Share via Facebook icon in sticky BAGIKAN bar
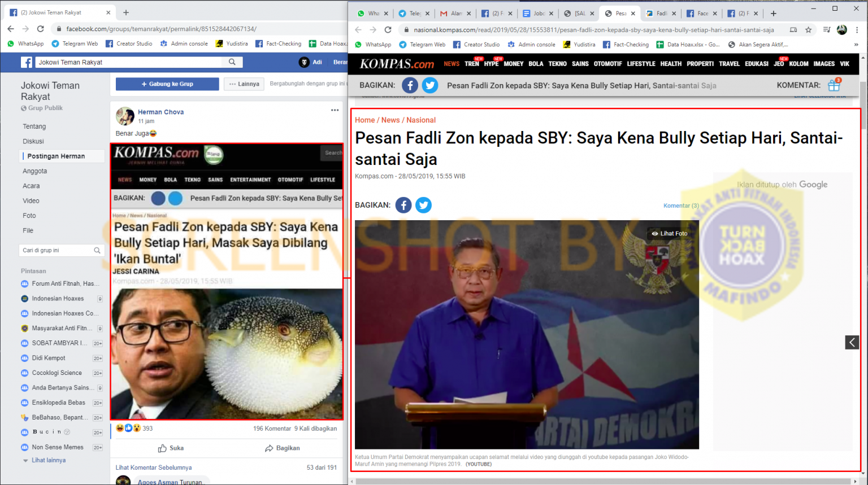This screenshot has width=868, height=485. click(x=410, y=85)
